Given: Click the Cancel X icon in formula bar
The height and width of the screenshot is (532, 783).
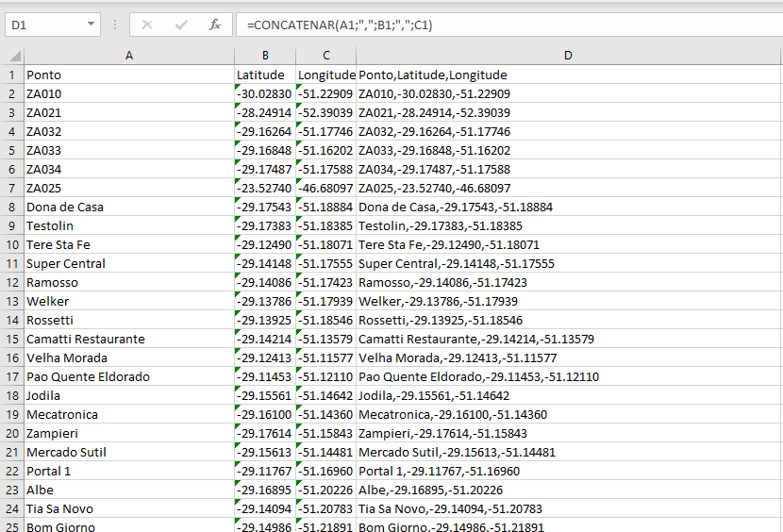Looking at the screenshot, I should click(x=147, y=25).
